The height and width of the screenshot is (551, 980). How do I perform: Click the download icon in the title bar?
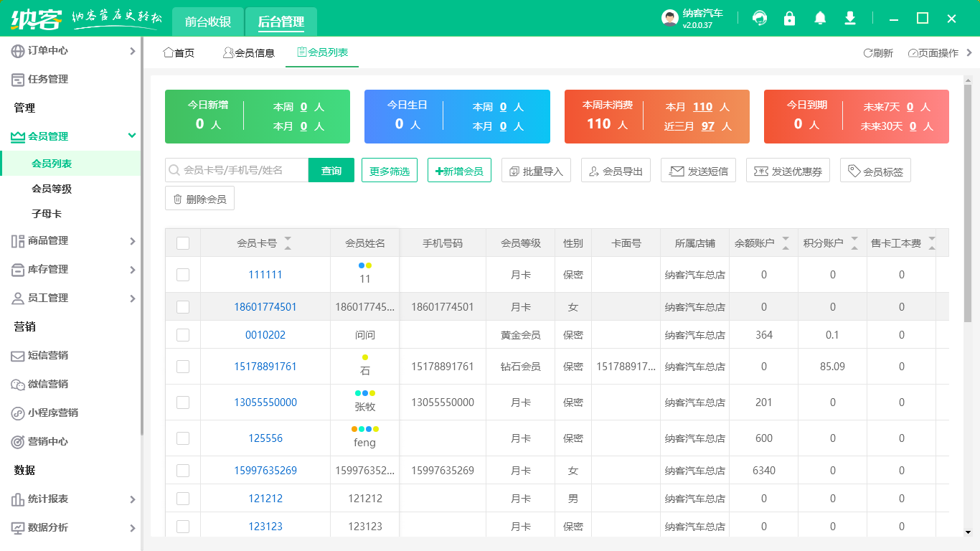849,18
